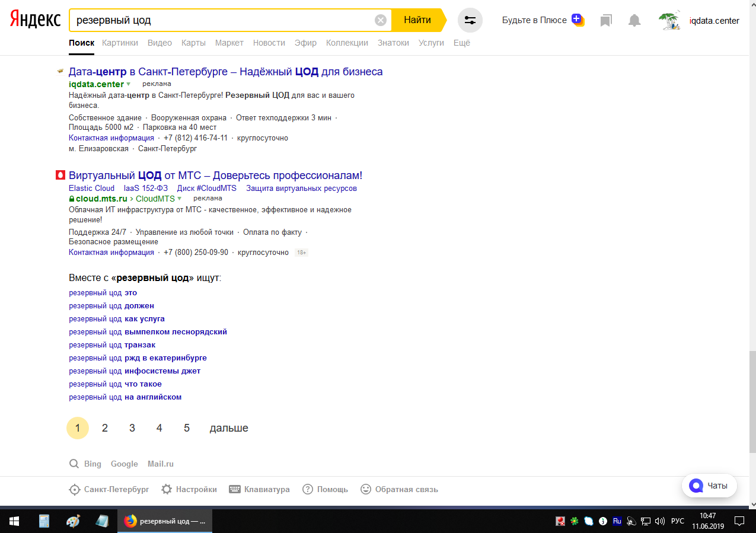This screenshot has height=533, width=756.
Task: Open the Знатоки tab
Action: pyautogui.click(x=393, y=43)
